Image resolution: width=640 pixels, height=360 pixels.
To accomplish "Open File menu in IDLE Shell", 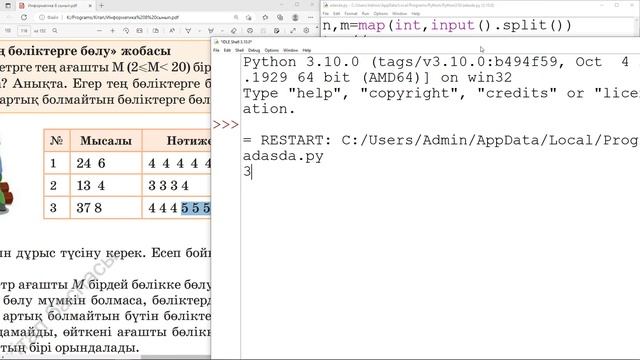I will [216, 50].
